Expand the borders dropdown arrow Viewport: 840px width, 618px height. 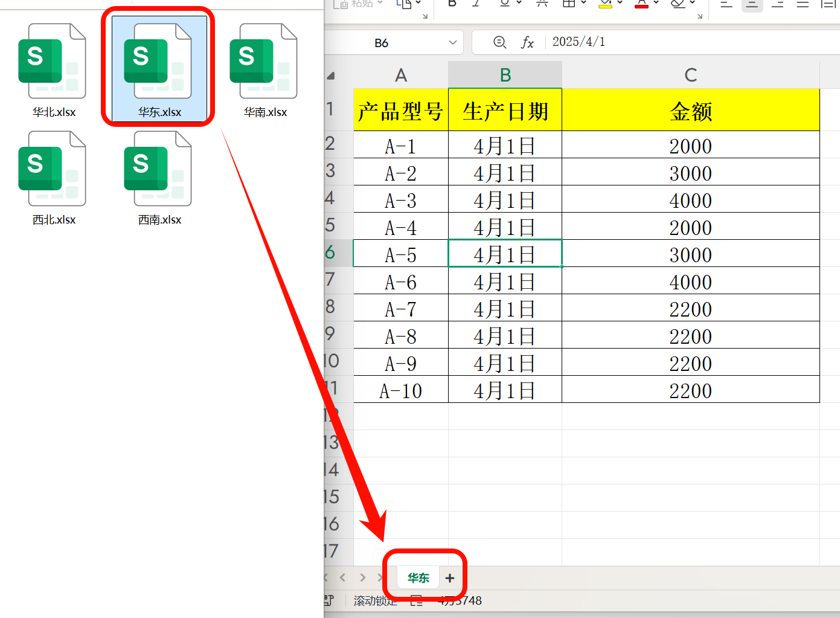click(x=583, y=3)
